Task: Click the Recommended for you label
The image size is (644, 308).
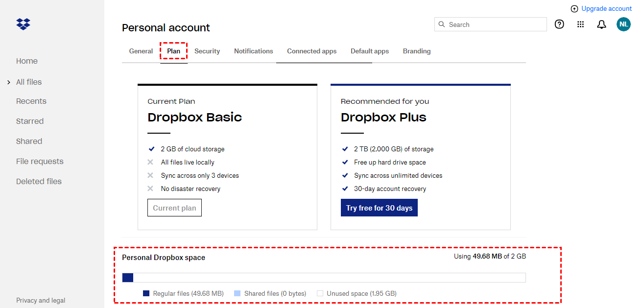Action: coord(385,101)
